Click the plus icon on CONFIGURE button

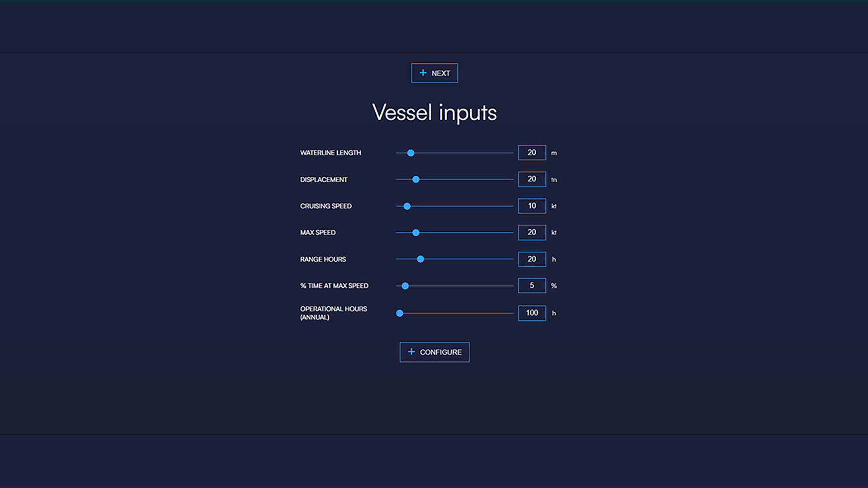coord(411,352)
